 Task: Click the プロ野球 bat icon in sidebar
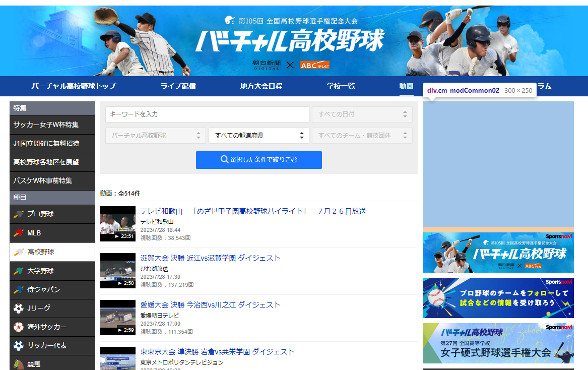18,214
